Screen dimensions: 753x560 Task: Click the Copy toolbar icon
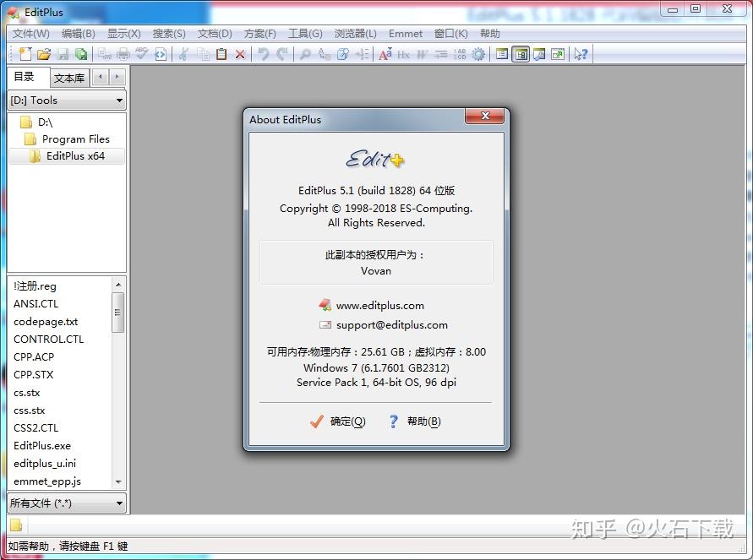(x=203, y=54)
